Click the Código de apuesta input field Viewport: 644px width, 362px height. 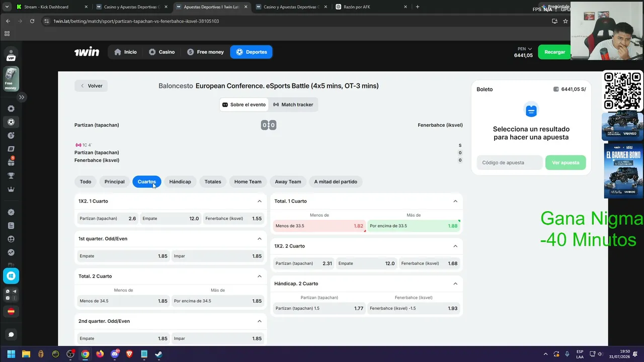[510, 162]
